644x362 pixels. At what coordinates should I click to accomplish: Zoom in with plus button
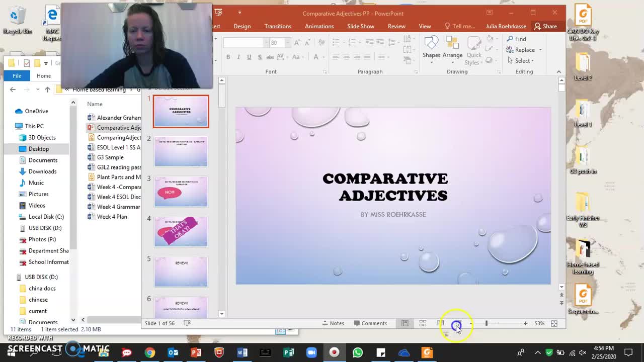point(525,323)
